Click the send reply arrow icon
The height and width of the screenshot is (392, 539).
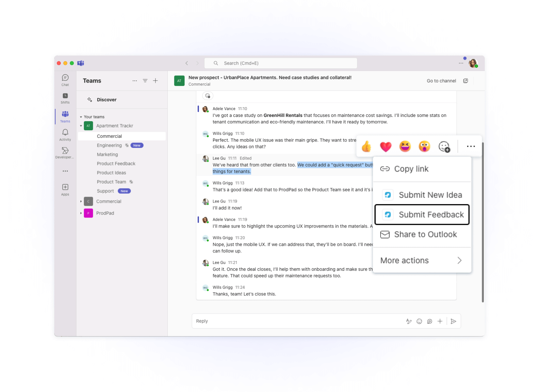click(453, 321)
